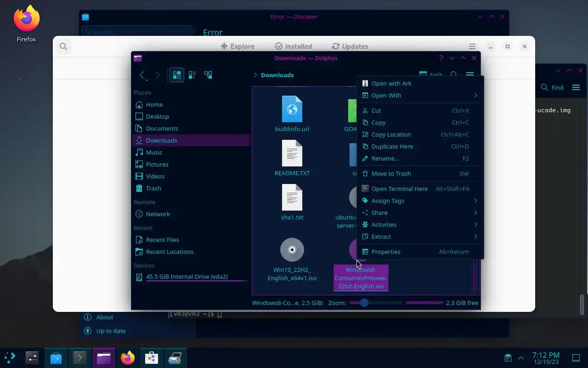Expand hidden system tray icons arrow

click(x=521, y=357)
